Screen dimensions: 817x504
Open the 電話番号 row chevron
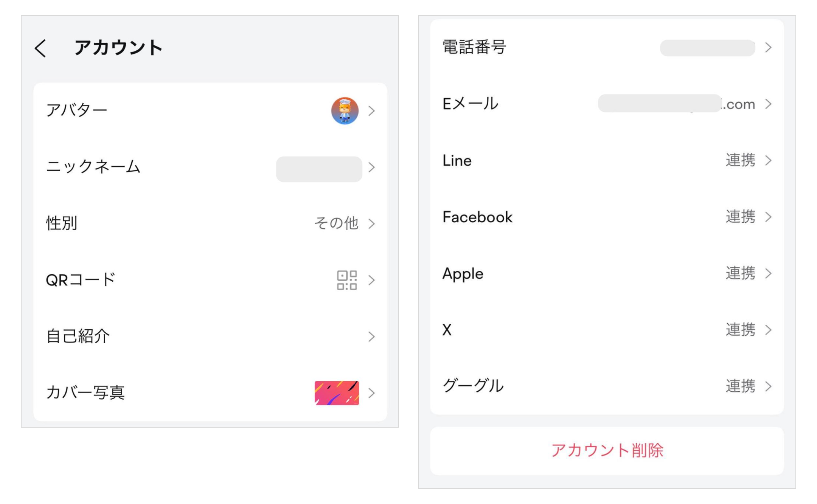pos(768,48)
